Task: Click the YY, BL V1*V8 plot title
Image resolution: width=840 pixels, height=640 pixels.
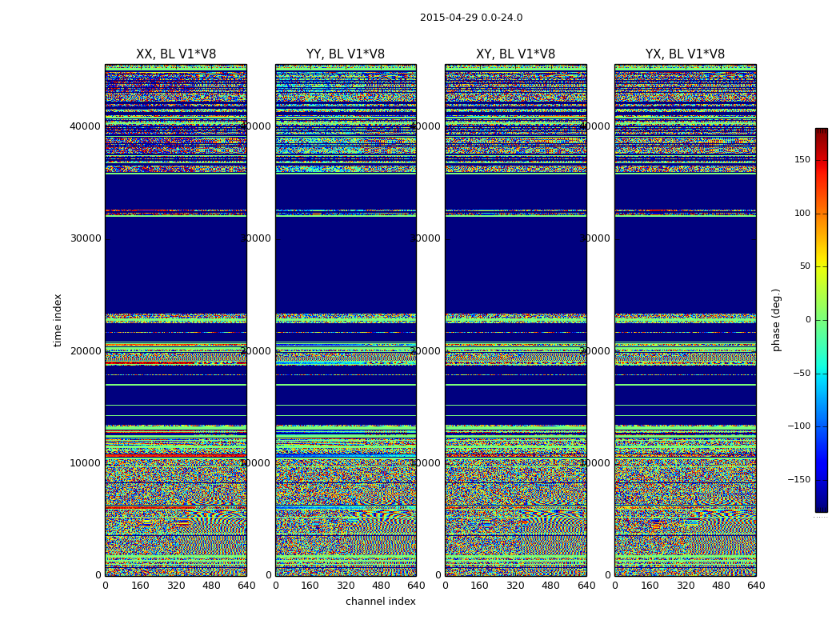Action: [x=346, y=54]
